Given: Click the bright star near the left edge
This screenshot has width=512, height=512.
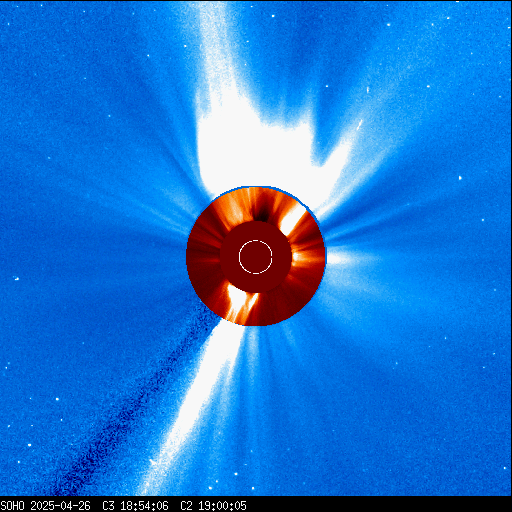Looking at the screenshot, I should coord(16,278).
